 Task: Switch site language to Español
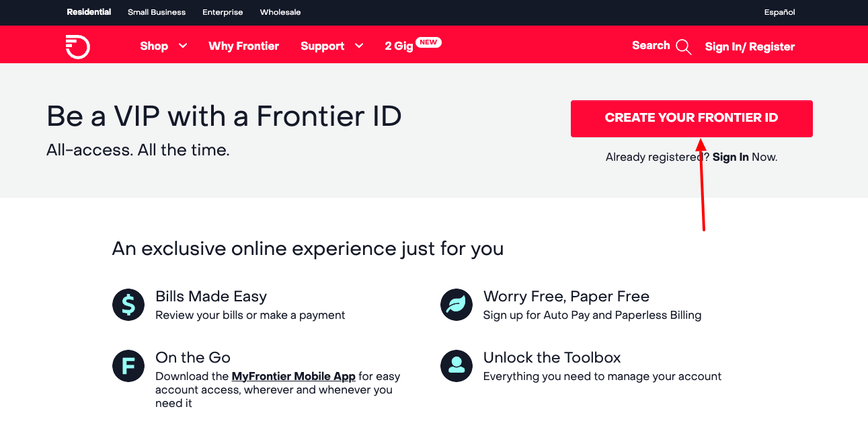[779, 11]
